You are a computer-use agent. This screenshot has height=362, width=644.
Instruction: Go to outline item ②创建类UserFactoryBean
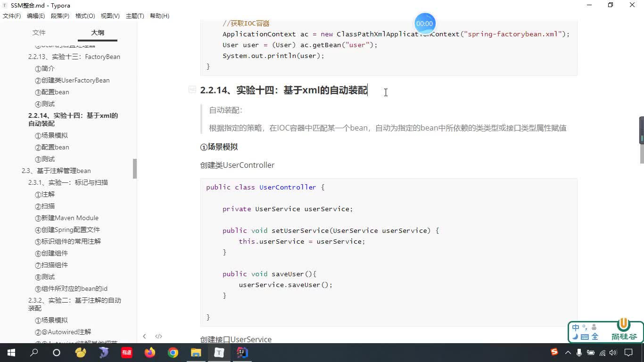pyautogui.click(x=72, y=80)
